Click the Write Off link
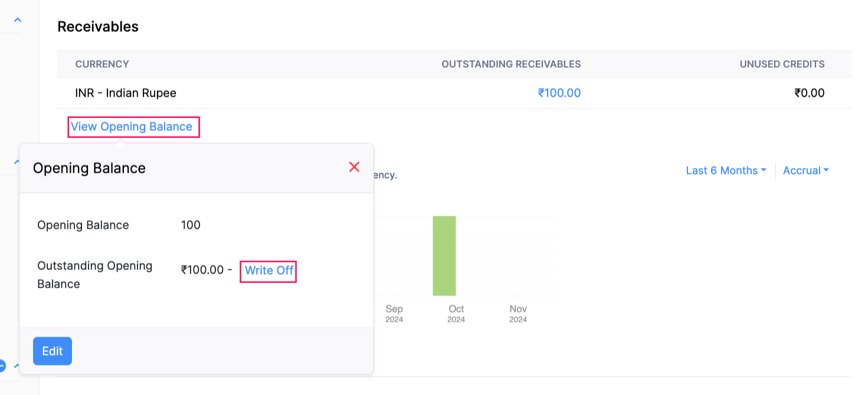The height and width of the screenshot is (395, 868). click(x=269, y=271)
